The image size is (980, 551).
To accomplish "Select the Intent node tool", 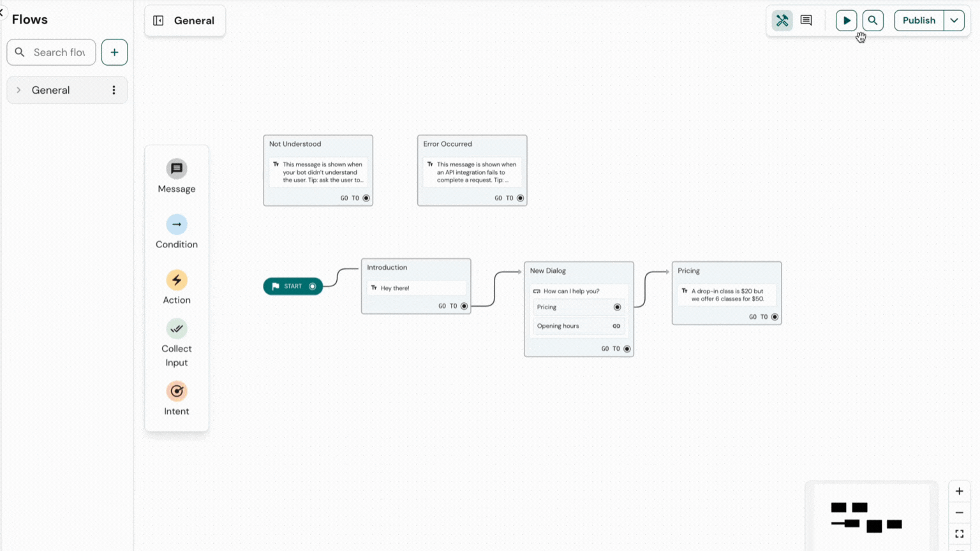I will pyautogui.click(x=176, y=398).
